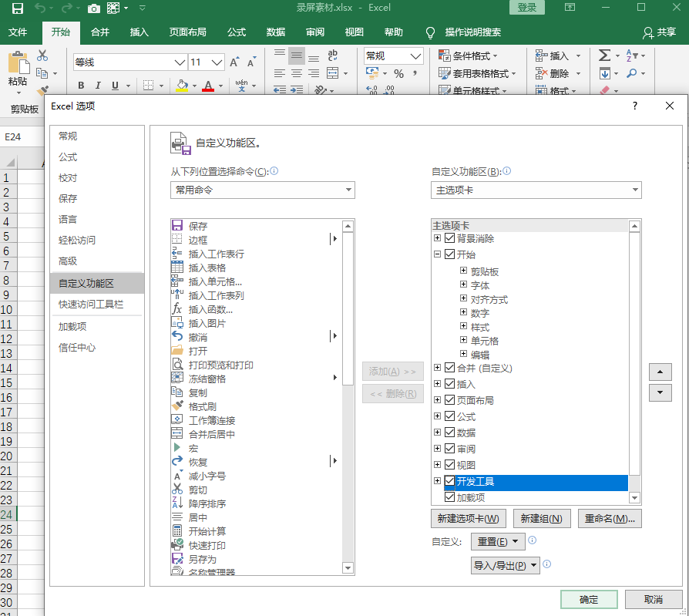
Task: Toggle the 数据 tab checkbox
Action: [x=449, y=433]
